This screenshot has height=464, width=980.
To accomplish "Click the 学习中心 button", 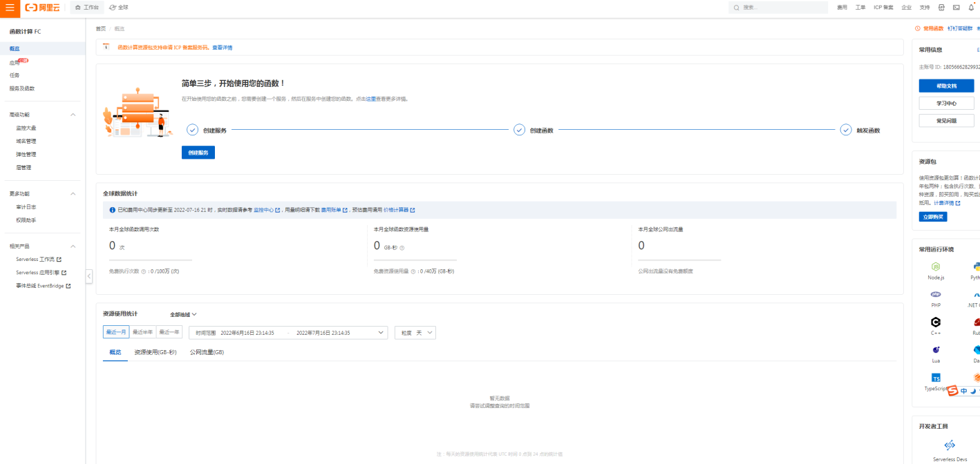I will tap(946, 103).
